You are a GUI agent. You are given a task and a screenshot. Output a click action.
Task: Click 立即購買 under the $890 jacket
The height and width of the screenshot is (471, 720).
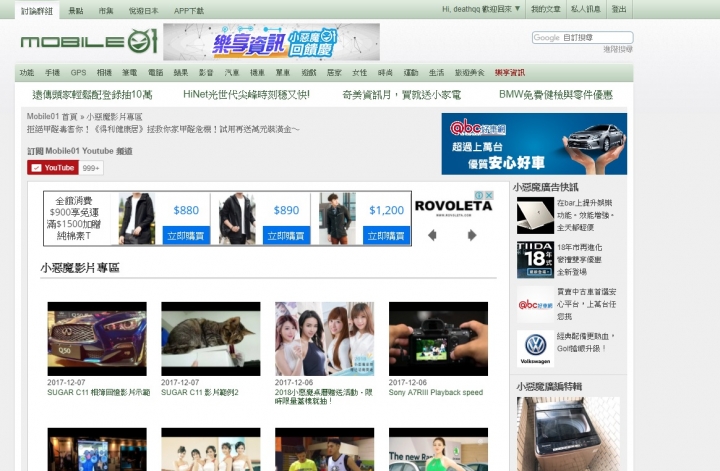pyautogui.click(x=286, y=236)
